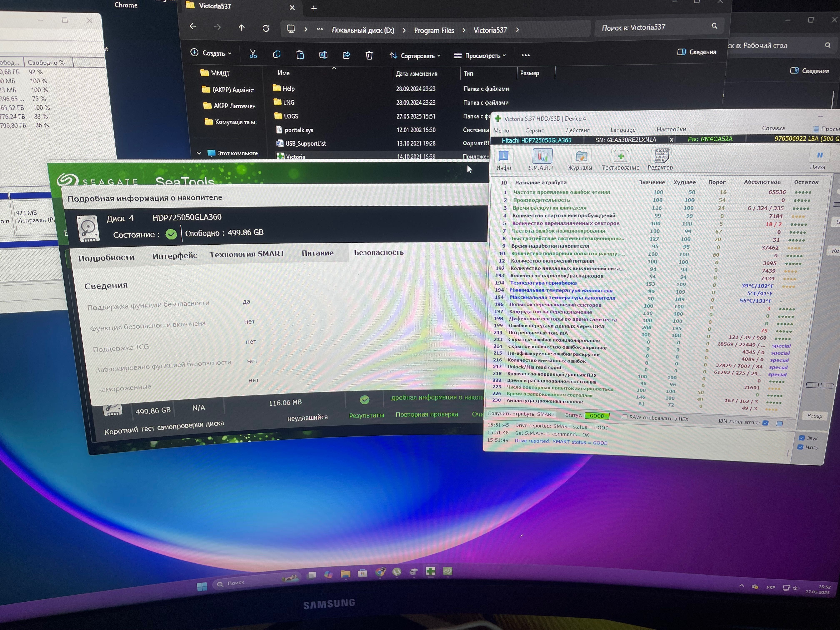Toggle the checked IBM super smart checkbox
Viewport: 840px width, 630px height.
point(766,423)
